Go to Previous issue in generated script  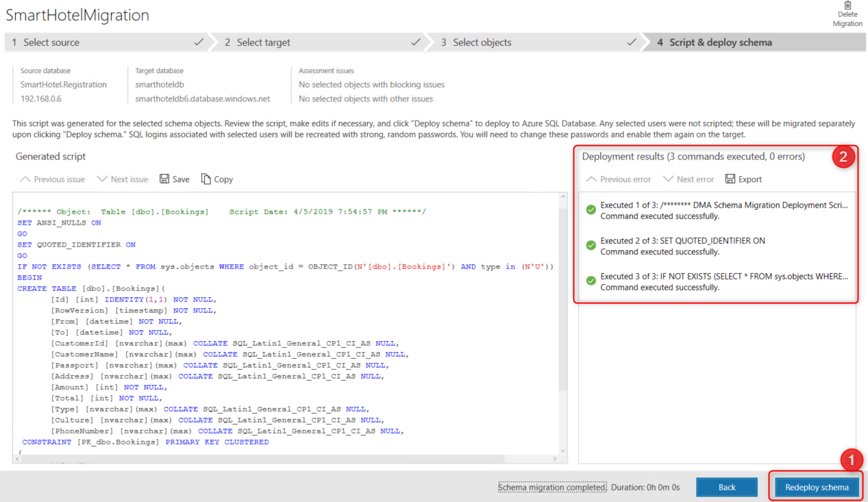(x=52, y=179)
